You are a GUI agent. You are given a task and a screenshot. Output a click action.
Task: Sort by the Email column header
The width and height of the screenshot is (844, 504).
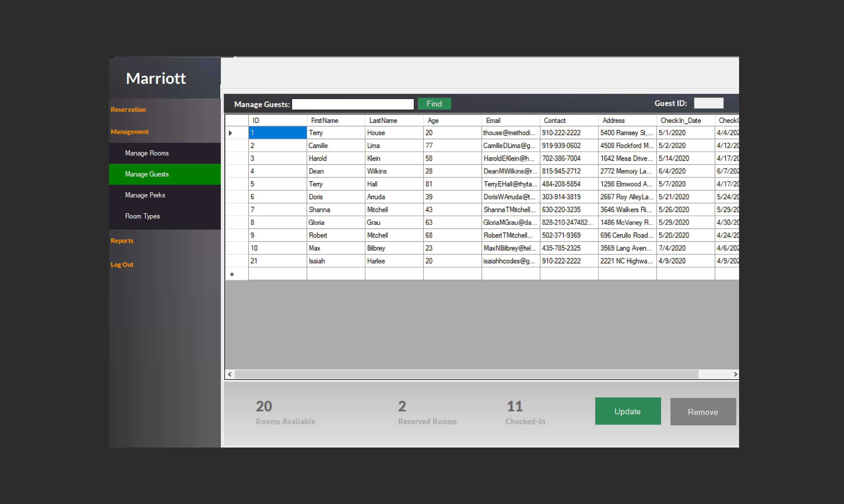click(511, 121)
